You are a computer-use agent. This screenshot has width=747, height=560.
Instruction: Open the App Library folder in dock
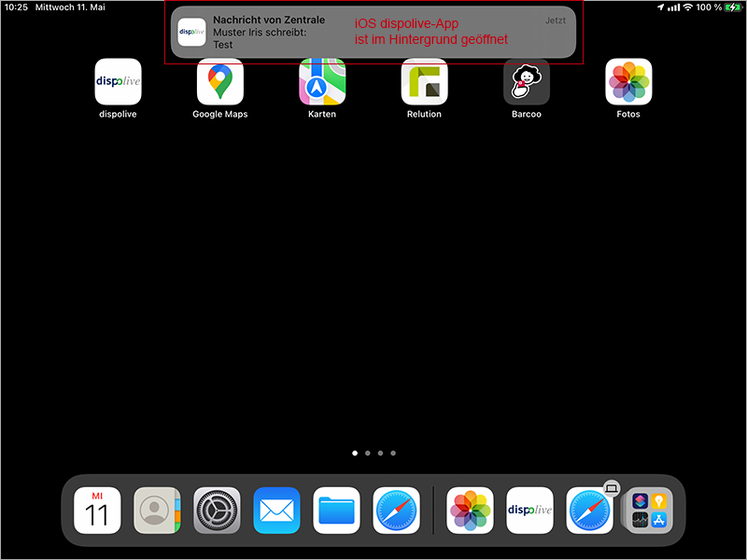pos(649,510)
